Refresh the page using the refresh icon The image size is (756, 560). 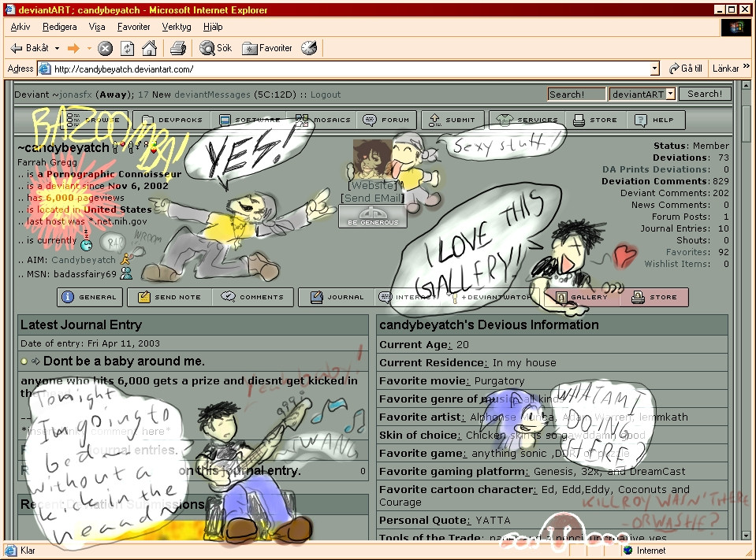[x=127, y=48]
